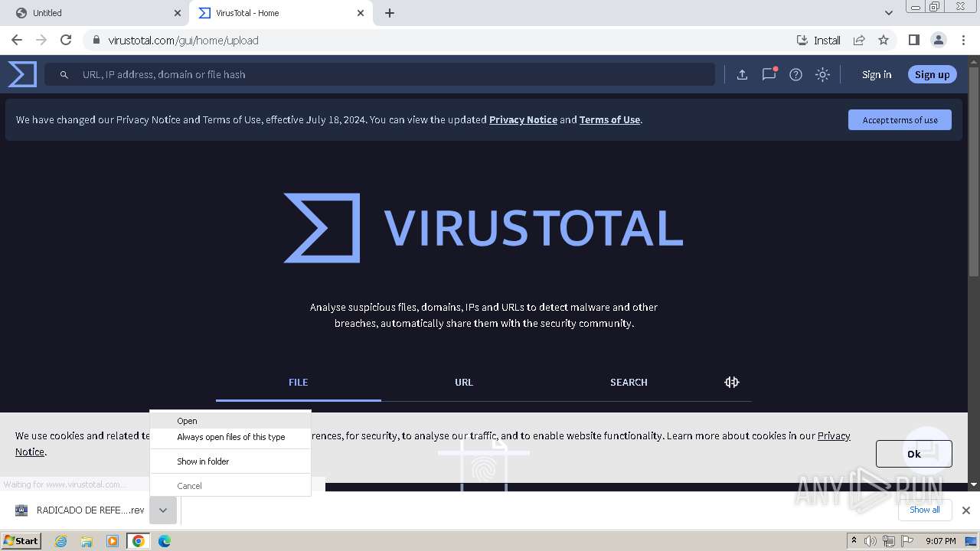Open the Chrome profile avatar
The image size is (980, 551).
coord(938,40)
